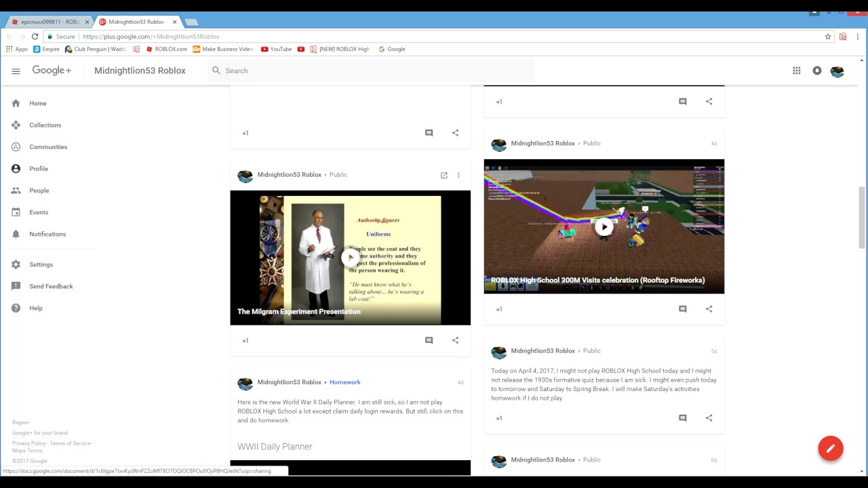Open Midnightlion53 Roblox author name on Milgram post
Image resolution: width=868 pixels, height=488 pixels.
(289, 175)
